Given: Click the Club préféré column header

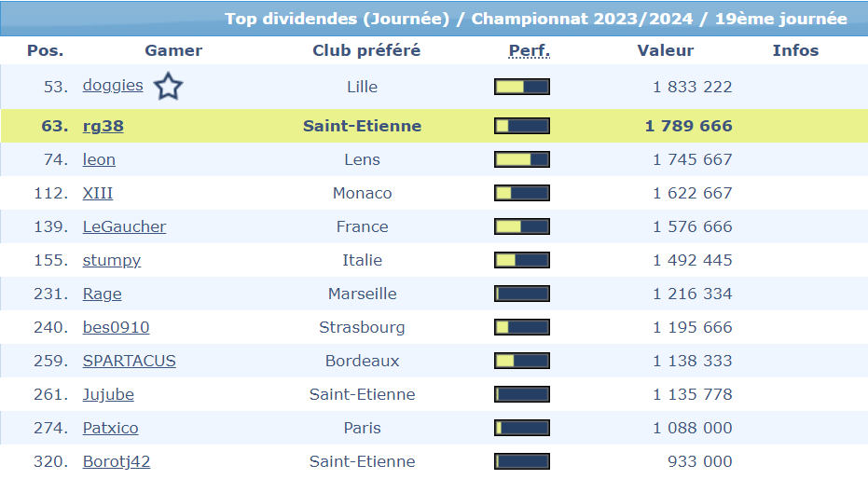Looking at the screenshot, I should click(x=366, y=50).
